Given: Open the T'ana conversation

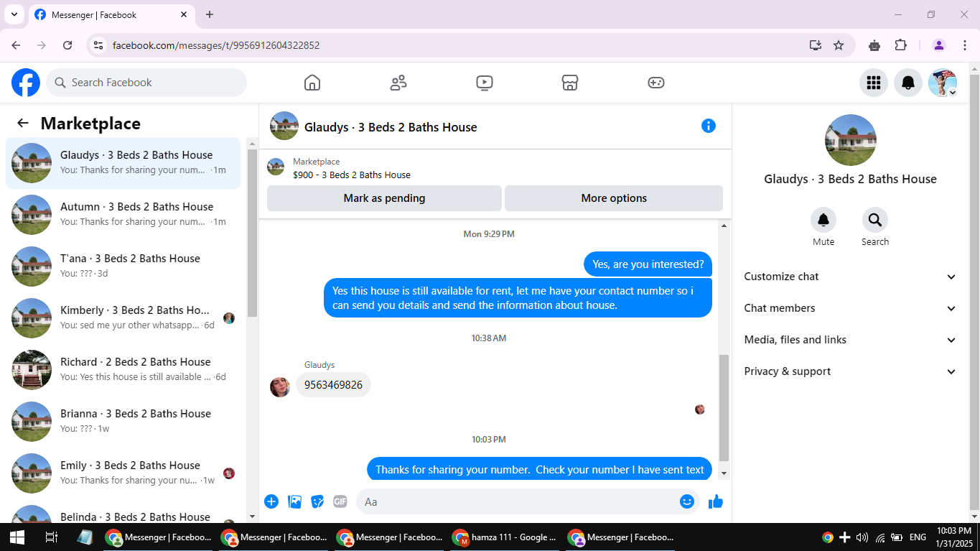Looking at the screenshot, I should click(123, 267).
